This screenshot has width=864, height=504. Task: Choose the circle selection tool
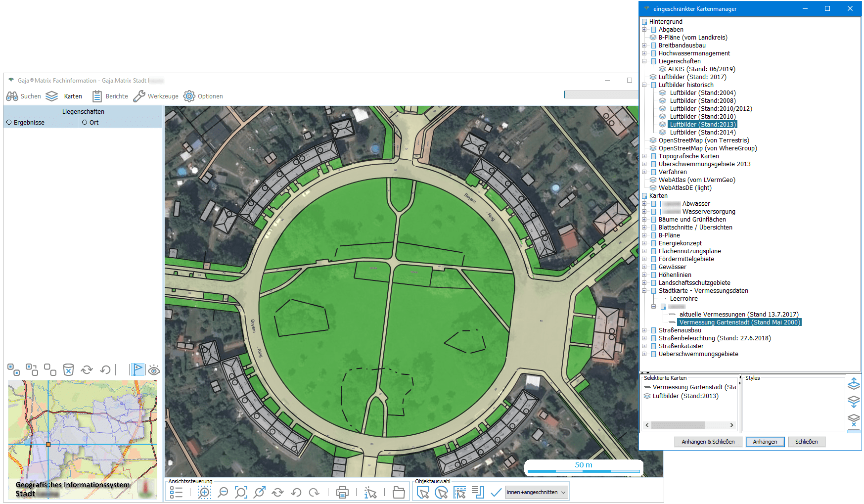point(441,492)
